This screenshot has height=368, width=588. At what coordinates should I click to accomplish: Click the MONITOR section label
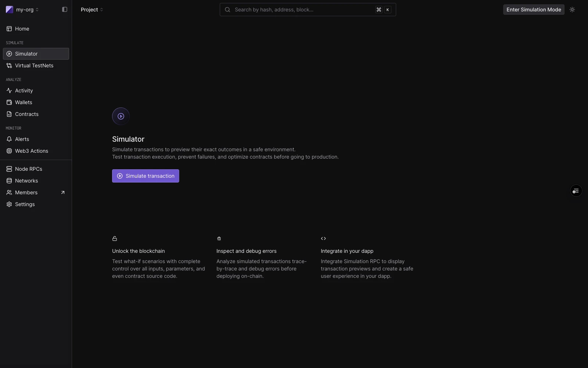click(14, 128)
